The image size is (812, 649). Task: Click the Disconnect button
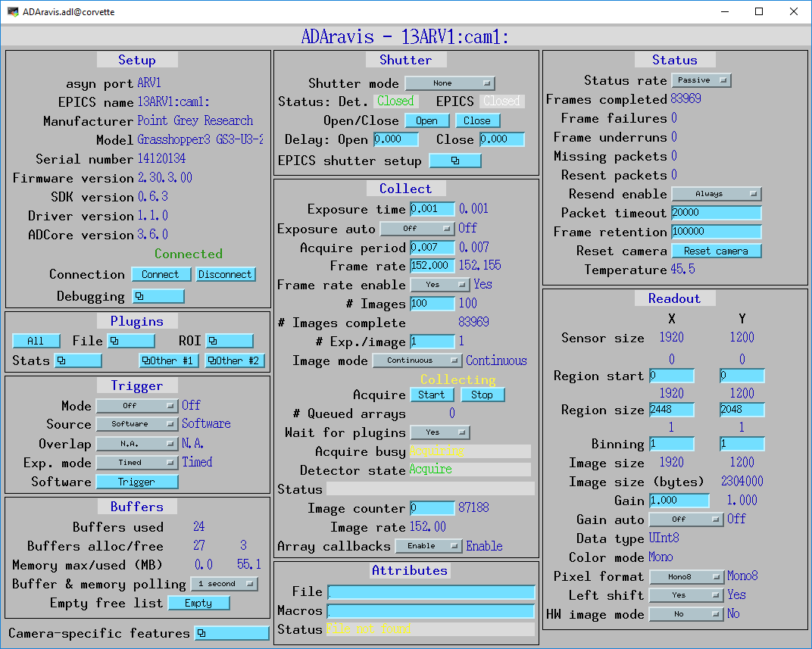coord(225,274)
